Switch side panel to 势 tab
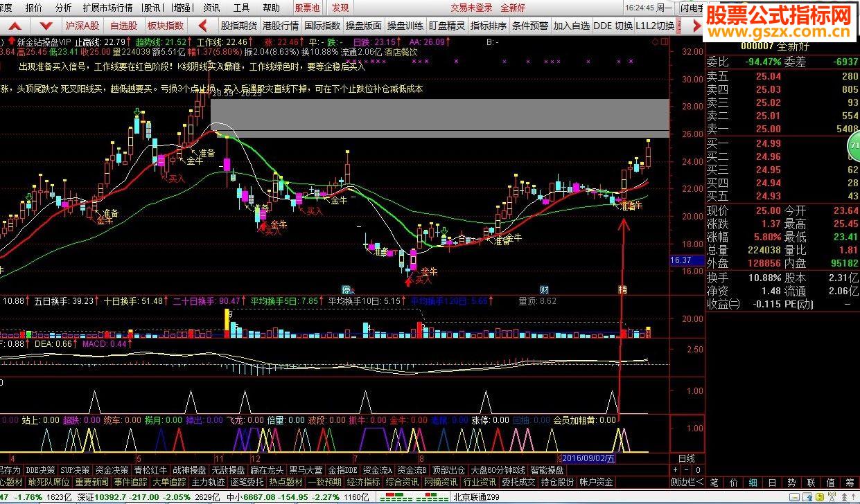860x504 pixels. 791,482
